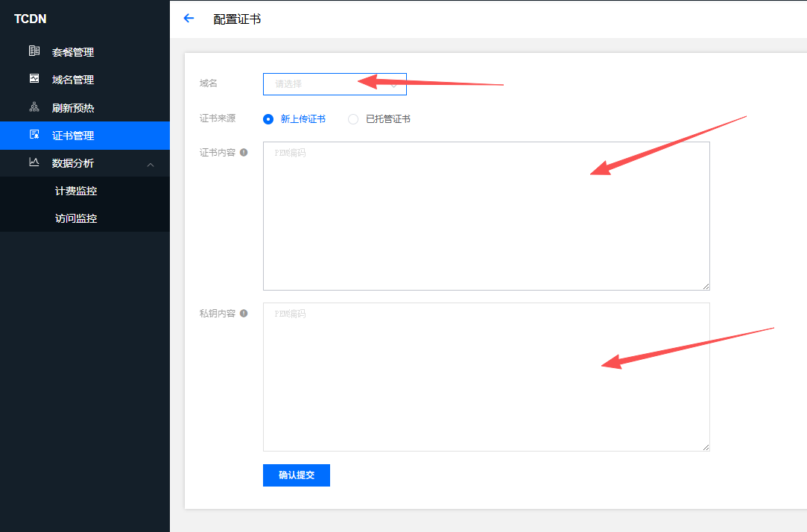Screen dimensions: 807x532
Task: Click the 刷新预热 sidebar icon
Action: tap(34, 107)
